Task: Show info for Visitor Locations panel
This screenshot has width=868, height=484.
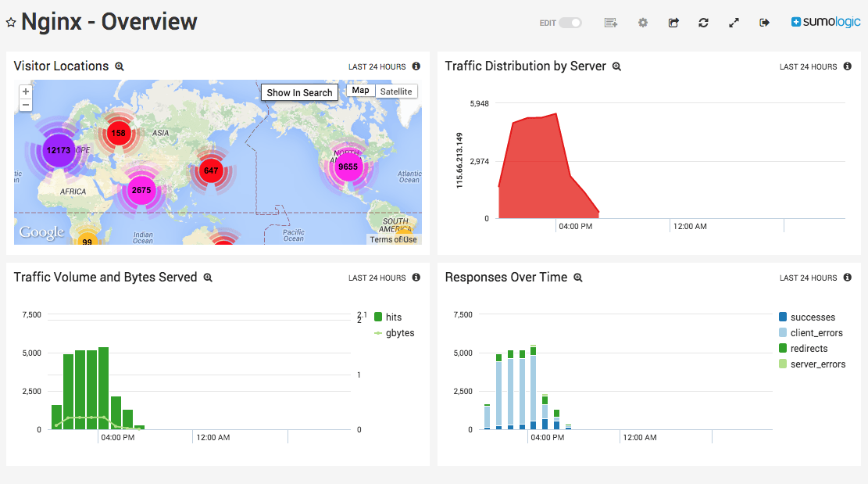Action: 416,66
